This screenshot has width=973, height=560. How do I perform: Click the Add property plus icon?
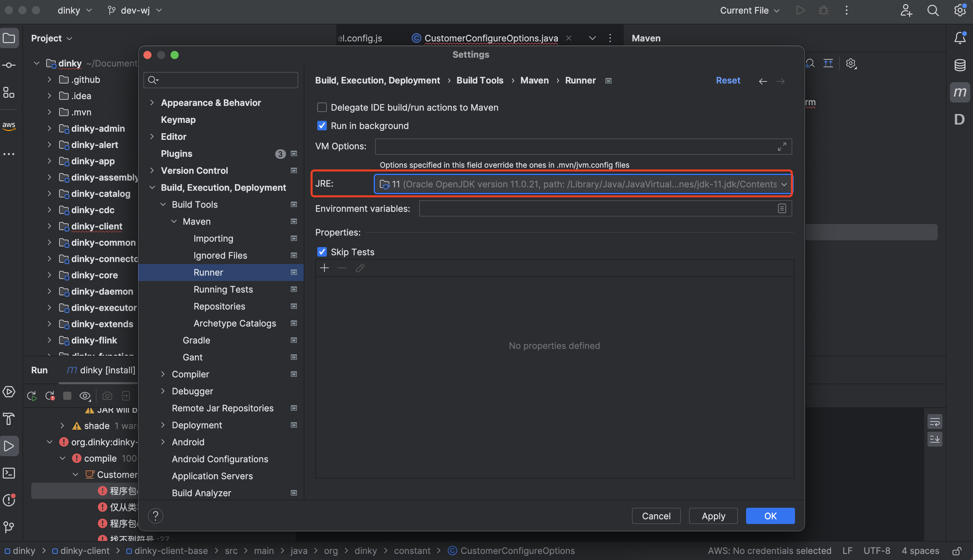click(324, 268)
